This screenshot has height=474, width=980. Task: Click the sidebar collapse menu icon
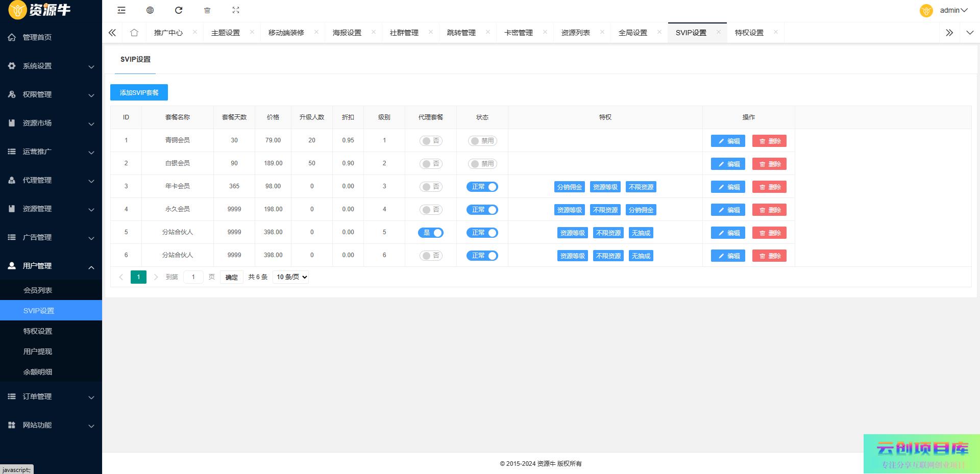click(x=121, y=10)
